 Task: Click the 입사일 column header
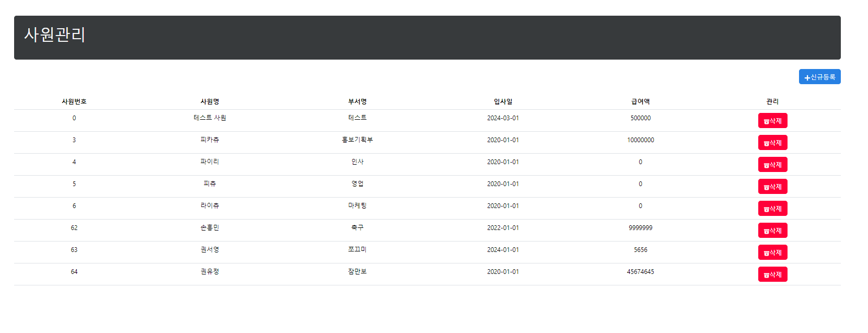point(503,101)
